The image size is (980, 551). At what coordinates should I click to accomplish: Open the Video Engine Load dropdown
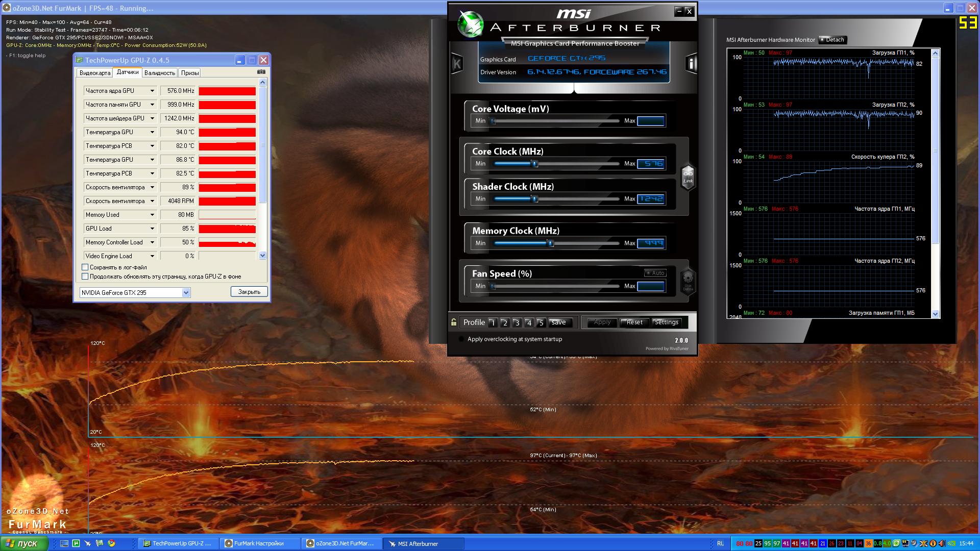pos(152,256)
